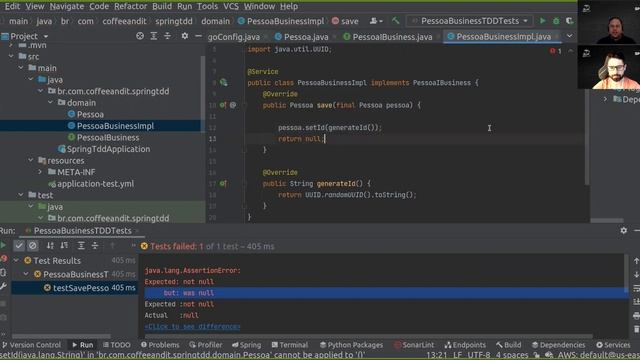The image size is (640, 360).
Task: Open Problems tool window
Action: (160, 345)
